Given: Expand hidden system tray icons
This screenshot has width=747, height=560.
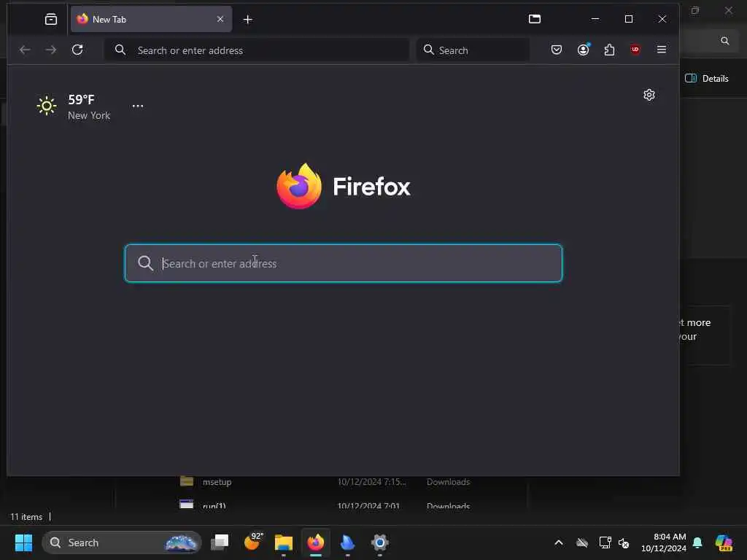Looking at the screenshot, I should pyautogui.click(x=559, y=542).
